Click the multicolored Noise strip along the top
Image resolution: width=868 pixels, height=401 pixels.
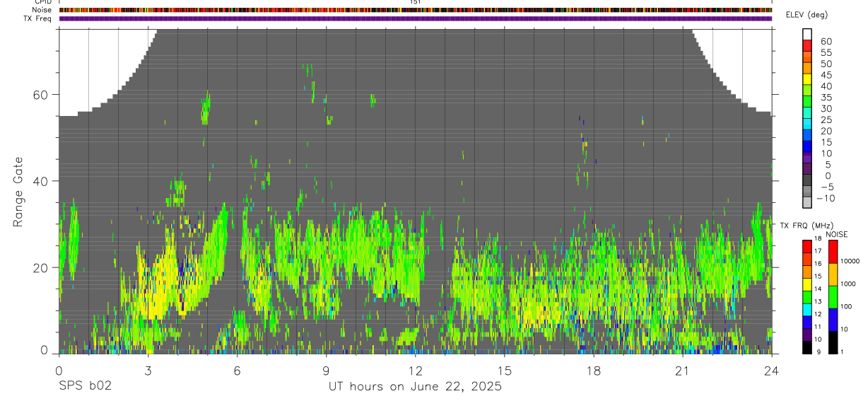coord(415,10)
